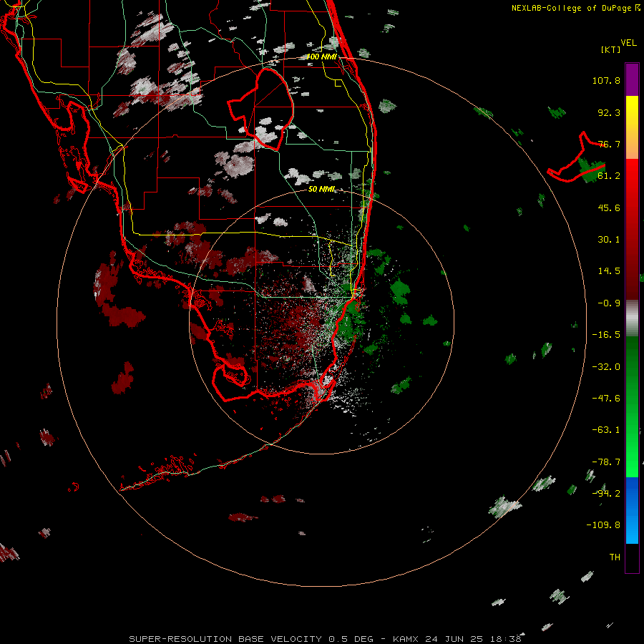The height and width of the screenshot is (644, 644).
Task: Click the VEL label above the color scale
Action: coord(628,43)
